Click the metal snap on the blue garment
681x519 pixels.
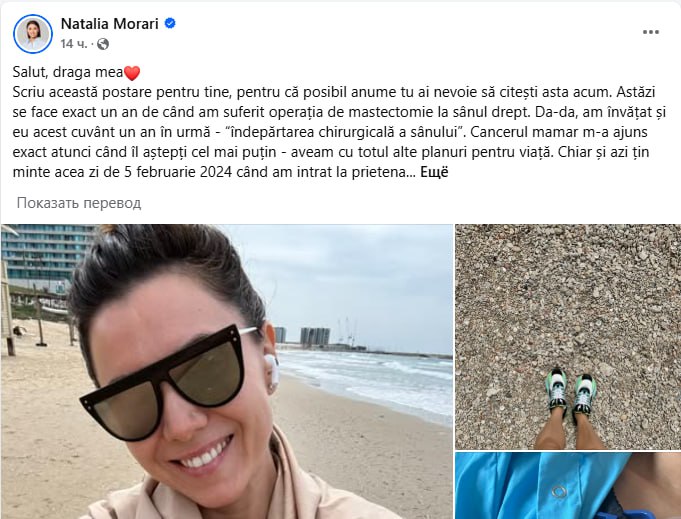click(x=559, y=492)
